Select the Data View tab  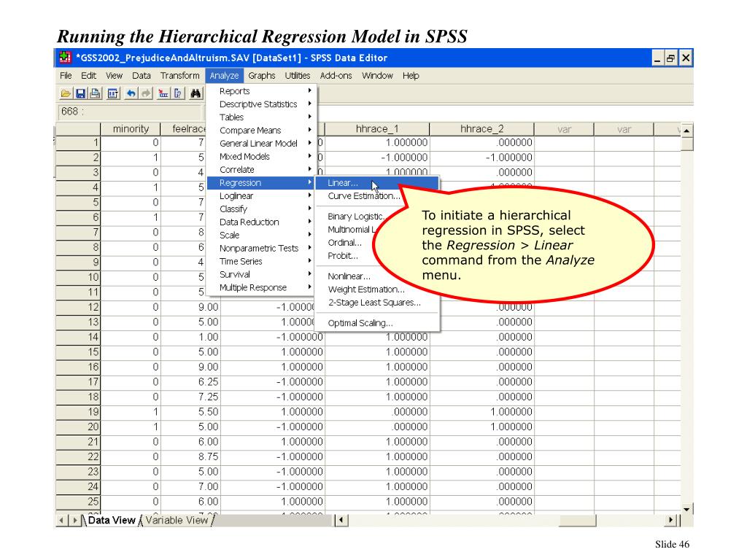112,521
